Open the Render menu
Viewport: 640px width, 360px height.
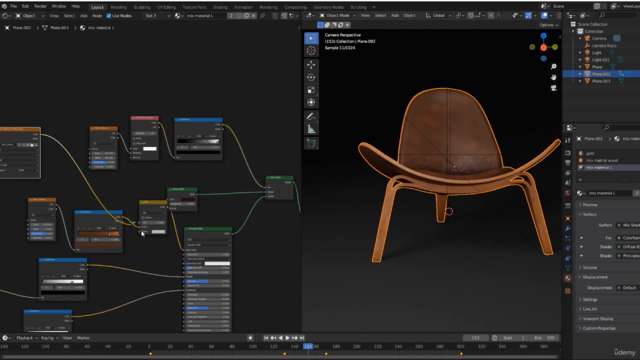40,7
